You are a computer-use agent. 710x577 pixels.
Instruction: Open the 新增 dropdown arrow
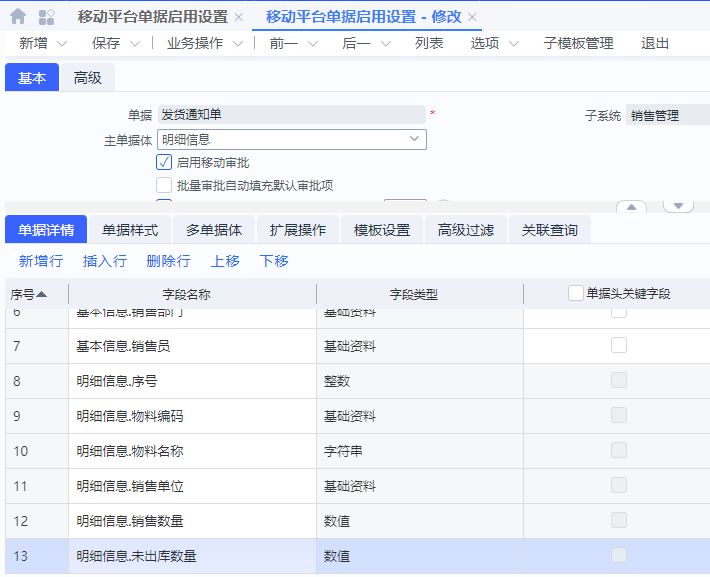click(62, 44)
